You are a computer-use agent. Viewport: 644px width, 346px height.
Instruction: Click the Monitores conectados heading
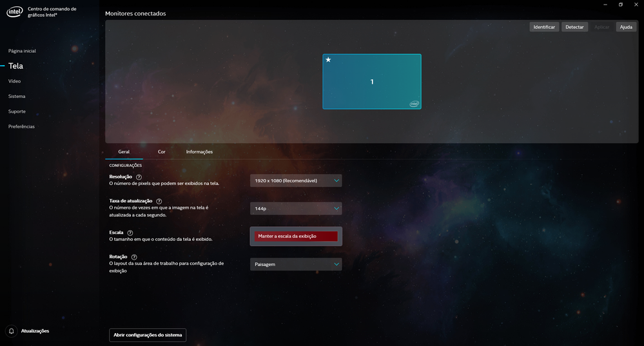pyautogui.click(x=135, y=14)
